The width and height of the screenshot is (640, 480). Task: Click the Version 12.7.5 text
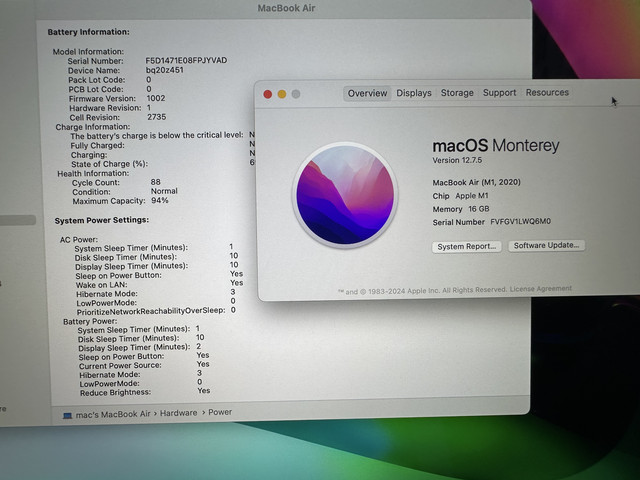(x=457, y=160)
